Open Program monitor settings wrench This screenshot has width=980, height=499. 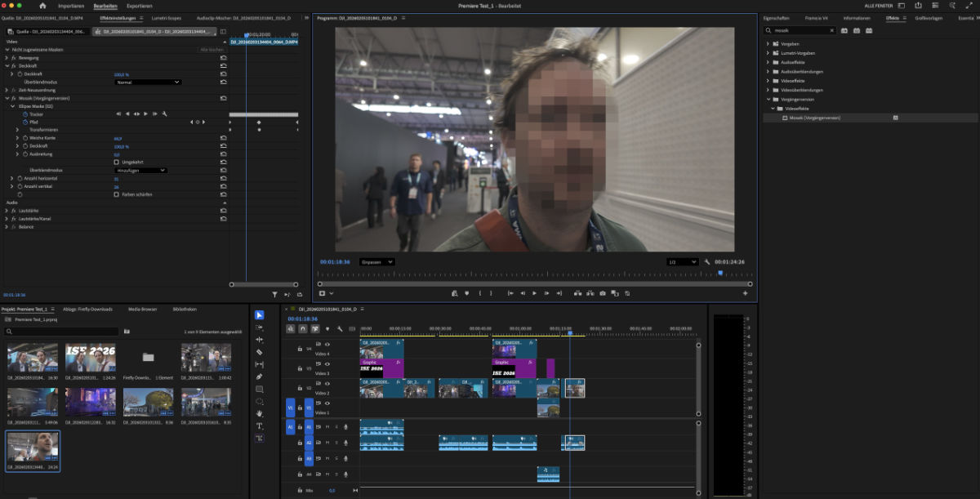pyautogui.click(x=707, y=262)
